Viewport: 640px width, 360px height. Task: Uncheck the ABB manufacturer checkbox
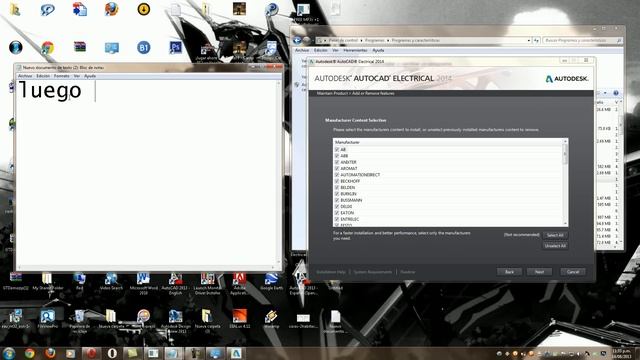(x=337, y=156)
